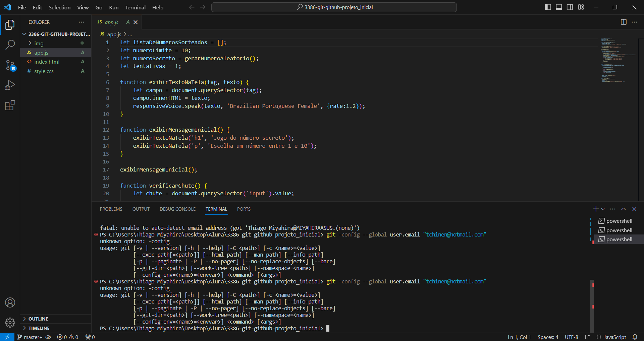Screen dimensions: 644x341
Task: Toggle the Primary Side Bar
Action: (x=548, y=7)
